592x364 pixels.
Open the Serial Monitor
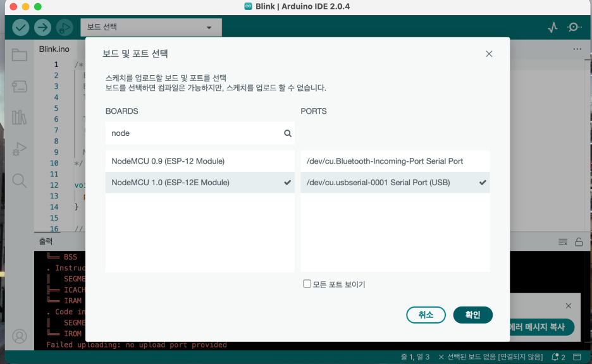(x=574, y=27)
